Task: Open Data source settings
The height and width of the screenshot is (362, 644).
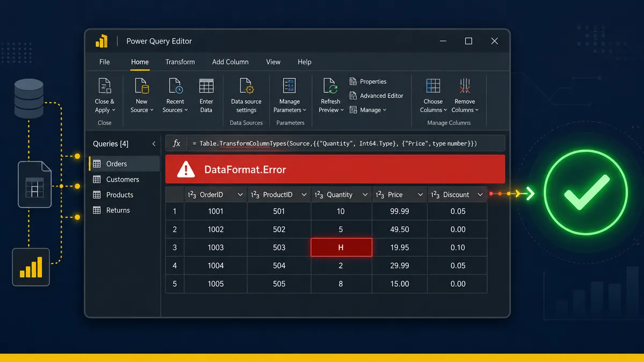Action: 246,97
